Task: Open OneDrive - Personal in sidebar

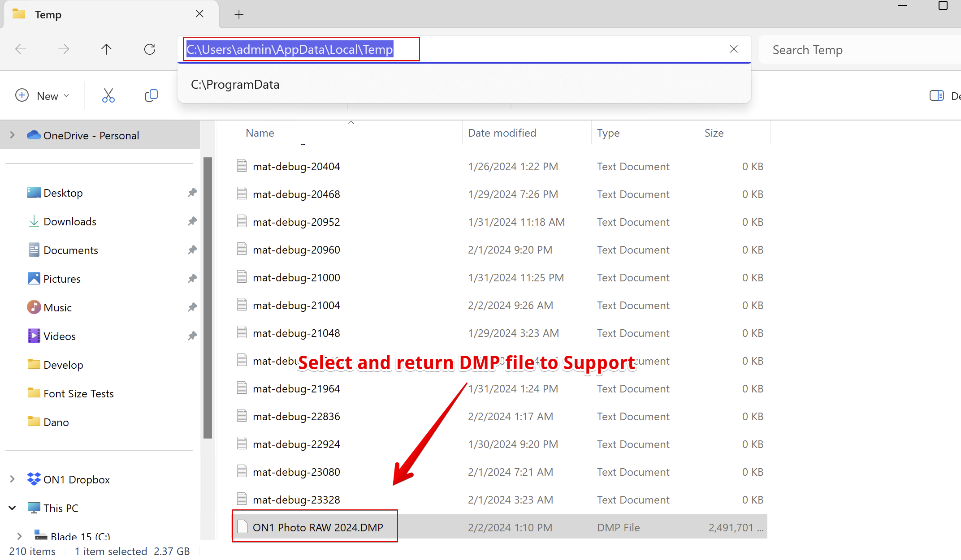Action: [x=91, y=136]
